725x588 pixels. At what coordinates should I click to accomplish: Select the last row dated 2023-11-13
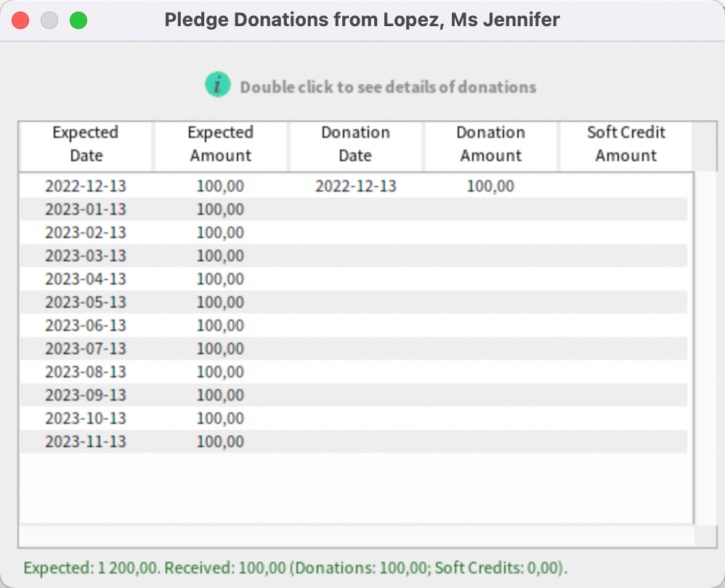pyautogui.click(x=85, y=441)
